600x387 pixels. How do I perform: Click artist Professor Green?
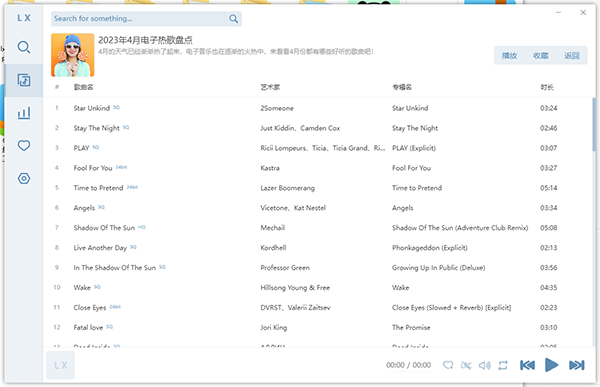285,268
